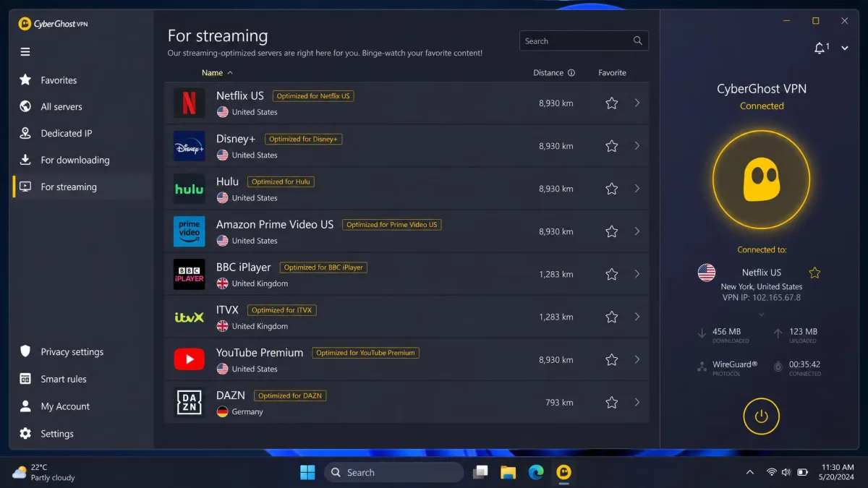868x488 pixels.
Task: Open Settings in the sidebar
Action: click(81, 434)
